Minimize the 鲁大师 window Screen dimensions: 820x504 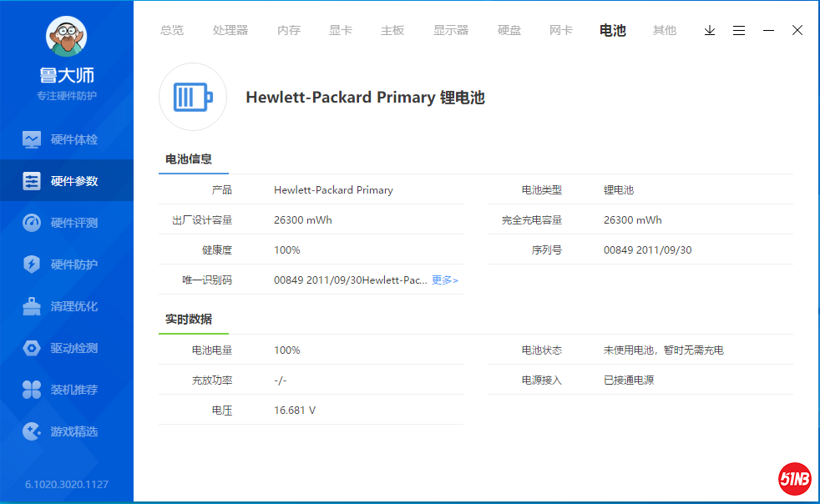point(768,30)
